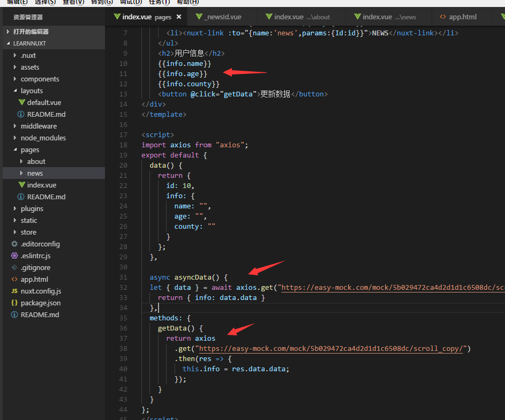Image resolution: width=505 pixels, height=420 pixels.
Task: Open the 帮助(H) menu
Action: (x=188, y=2)
